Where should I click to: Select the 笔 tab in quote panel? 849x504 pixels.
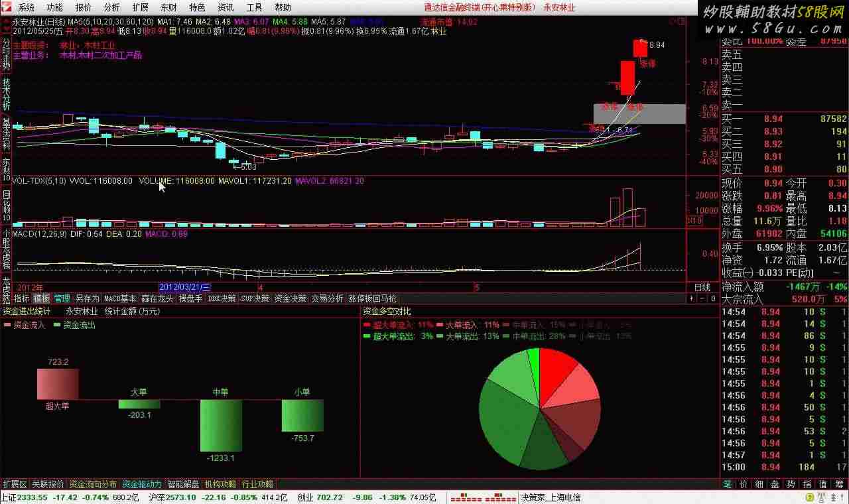pos(728,485)
